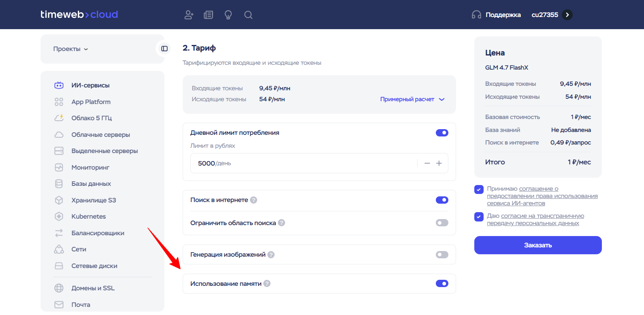The image size is (644, 315).
Task: Open account menu arrow next to cu27355
Action: (x=567, y=15)
